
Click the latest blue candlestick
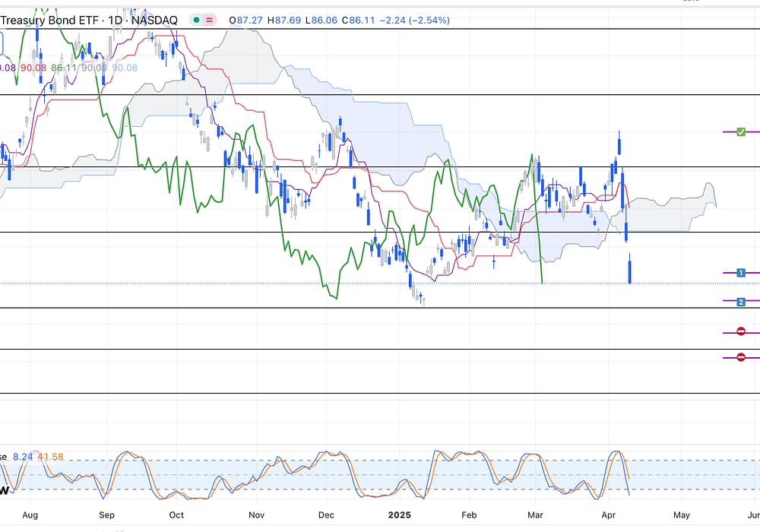631,271
